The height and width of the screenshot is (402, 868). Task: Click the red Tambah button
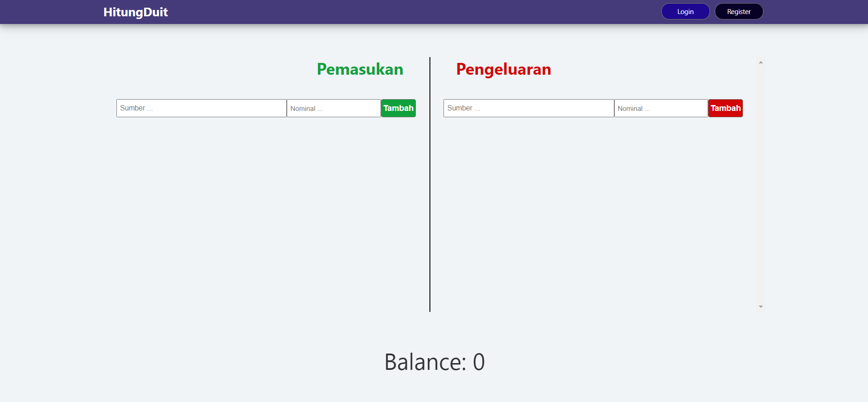tap(725, 108)
